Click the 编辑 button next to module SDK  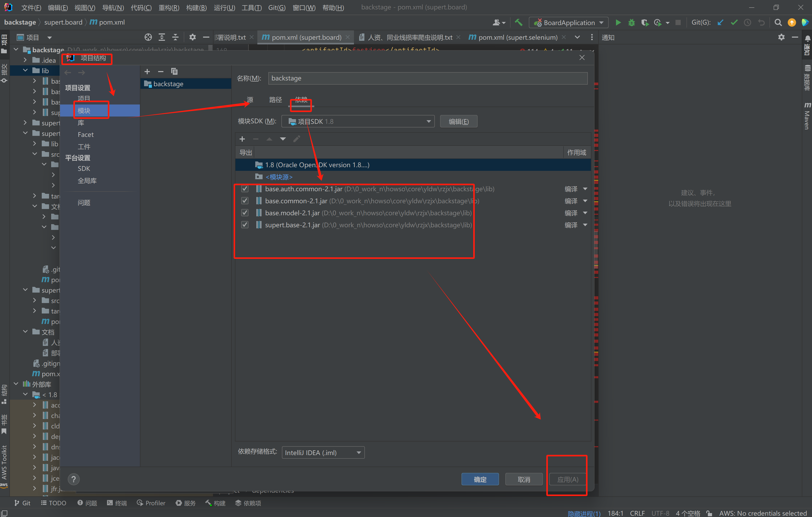click(x=459, y=121)
